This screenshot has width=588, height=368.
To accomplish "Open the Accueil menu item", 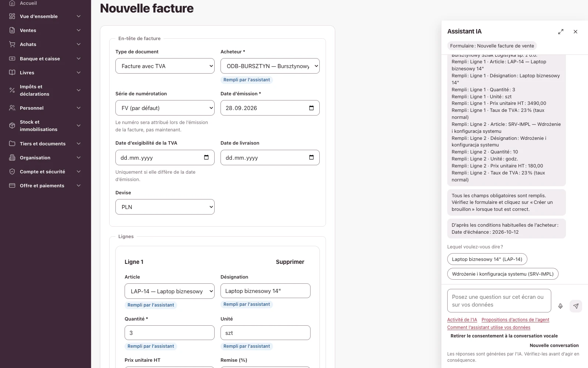I will click(46, 3).
